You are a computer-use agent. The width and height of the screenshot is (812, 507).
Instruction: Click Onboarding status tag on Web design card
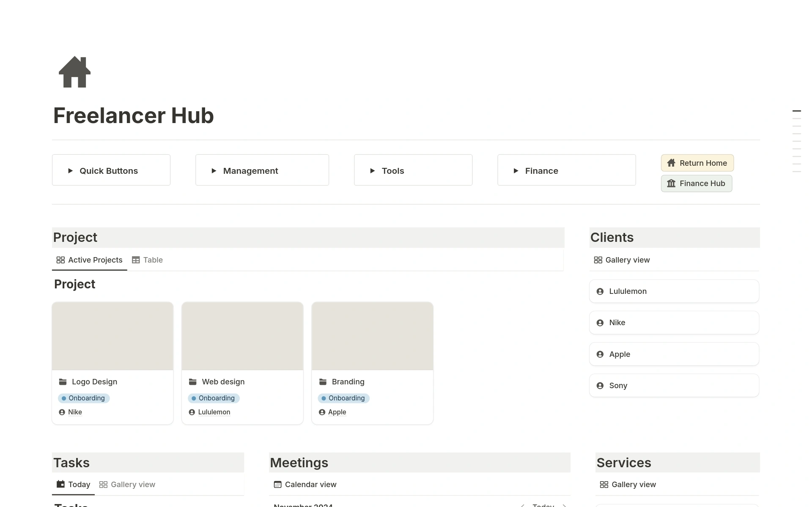point(214,398)
